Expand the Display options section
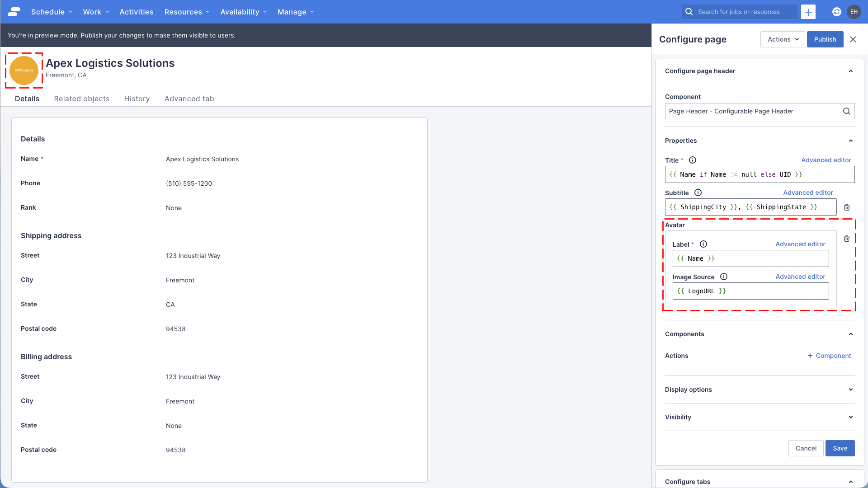 pyautogui.click(x=851, y=389)
